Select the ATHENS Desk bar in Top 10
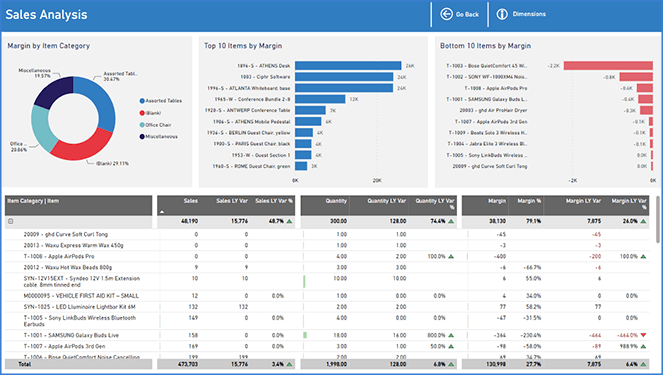Screen dimensions: 663x375 (348, 66)
